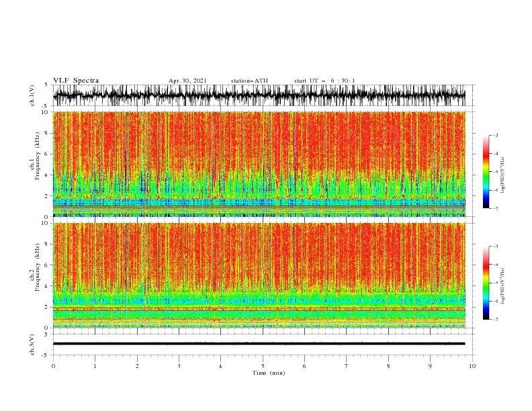Click the 'station=ATH' label
The width and height of the screenshot is (532, 411).
click(x=249, y=81)
